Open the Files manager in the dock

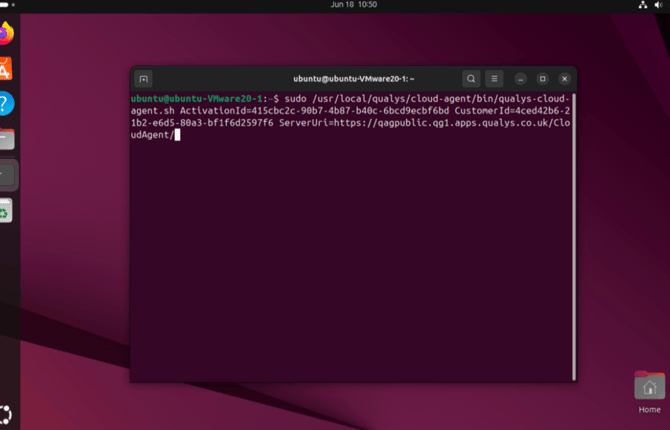pos(6,139)
